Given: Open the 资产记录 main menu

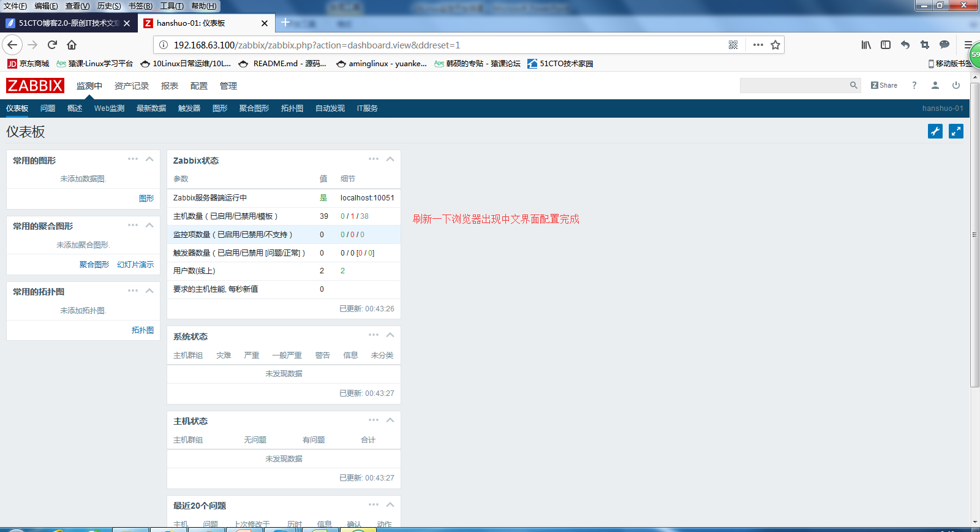Looking at the screenshot, I should [132, 86].
